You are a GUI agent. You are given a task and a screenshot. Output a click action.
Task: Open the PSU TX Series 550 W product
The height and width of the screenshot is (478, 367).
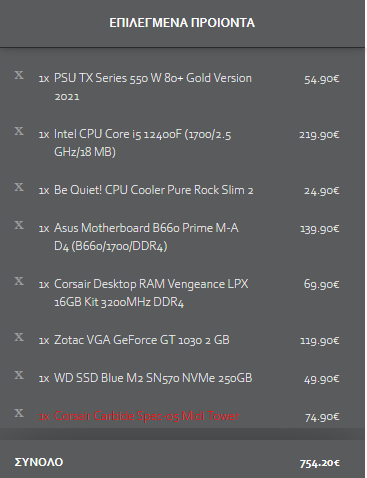(153, 87)
